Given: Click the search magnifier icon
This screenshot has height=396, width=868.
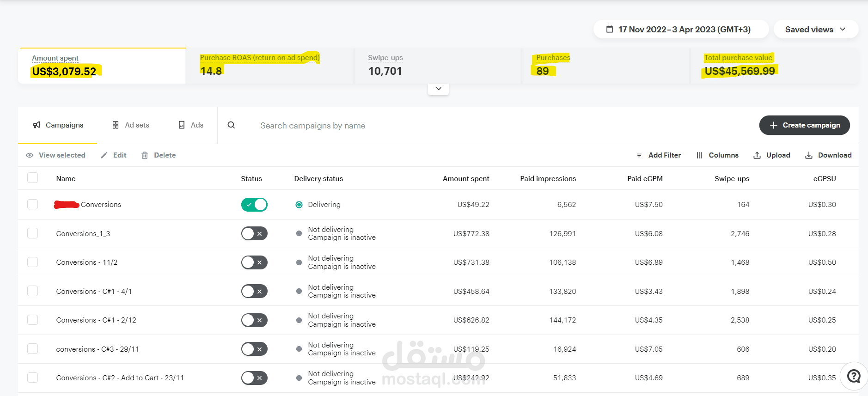Looking at the screenshot, I should pyautogui.click(x=231, y=125).
